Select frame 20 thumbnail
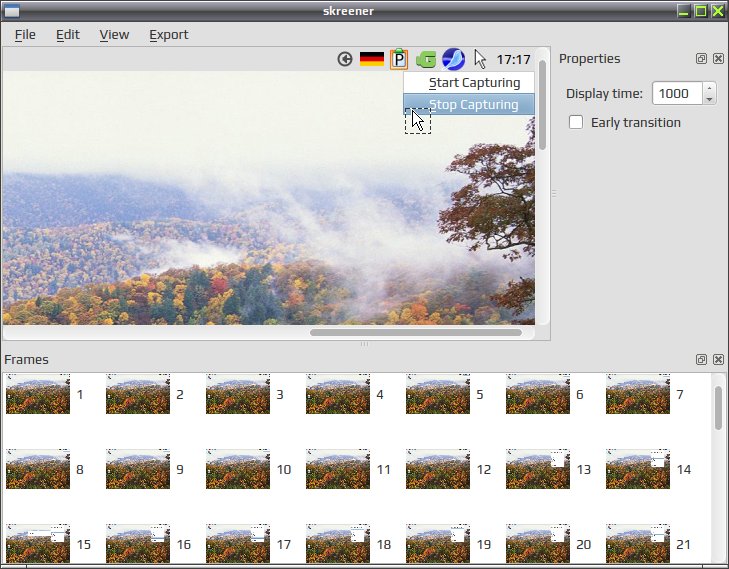This screenshot has width=729, height=569. pos(537,543)
